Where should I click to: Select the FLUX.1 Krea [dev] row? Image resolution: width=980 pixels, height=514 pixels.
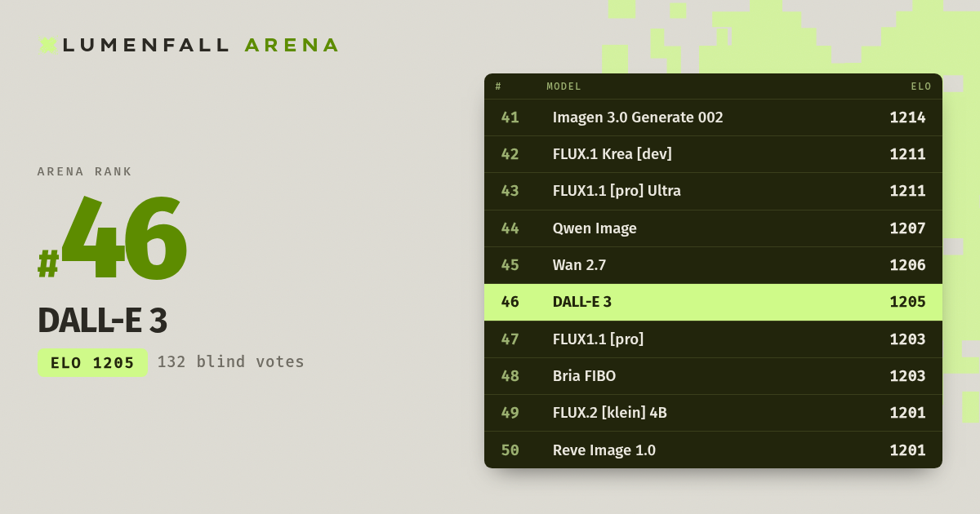coord(713,154)
